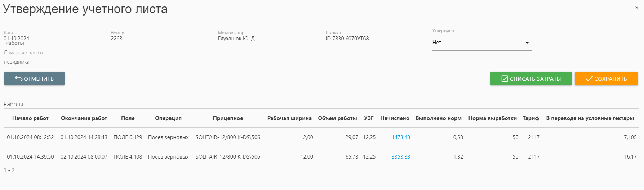Select the невидимка tab item

tap(17, 62)
